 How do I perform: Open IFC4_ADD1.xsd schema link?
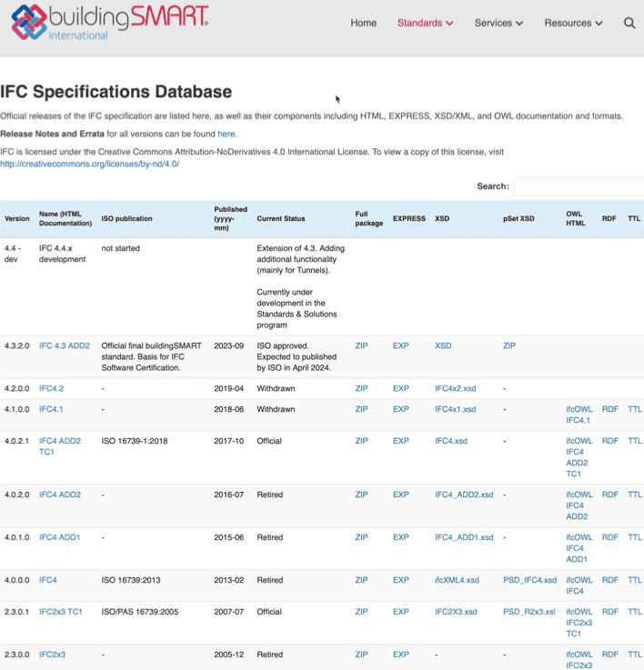pyautogui.click(x=464, y=537)
